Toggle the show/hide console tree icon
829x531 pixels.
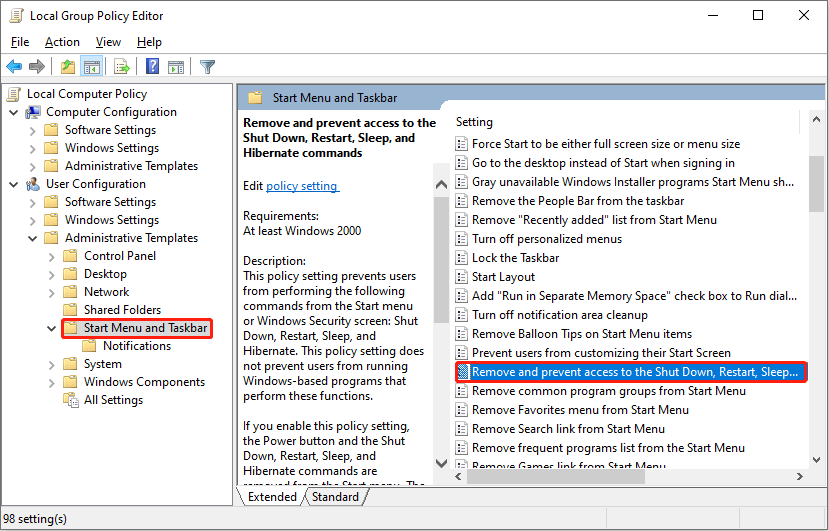tap(91, 67)
